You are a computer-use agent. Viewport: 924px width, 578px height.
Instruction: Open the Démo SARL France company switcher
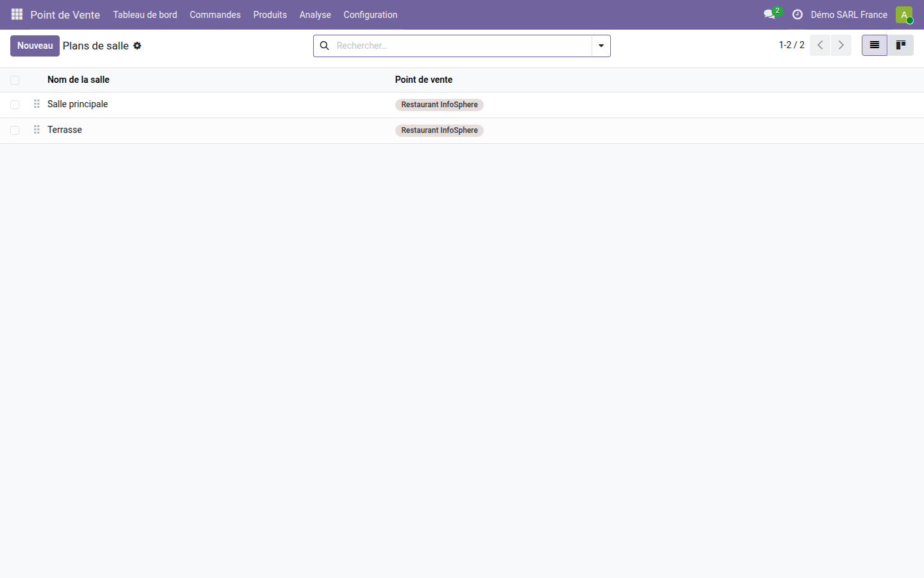(x=849, y=14)
